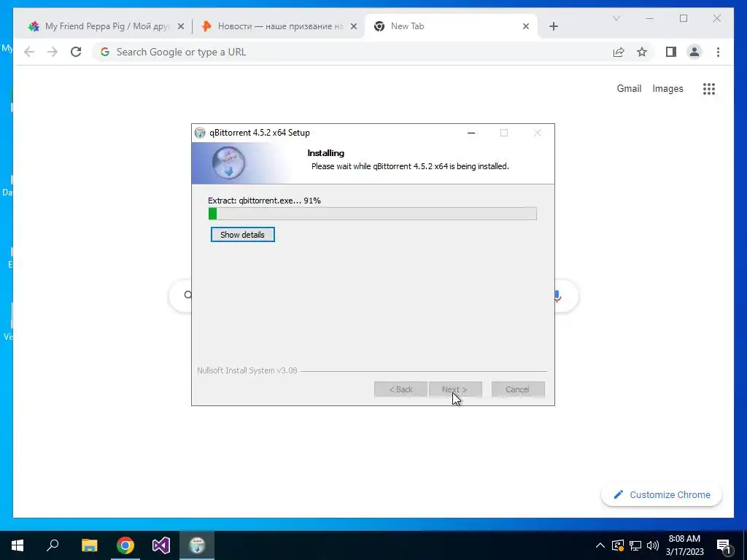Toggle Chrome side panel
The image size is (747, 560).
point(671,52)
